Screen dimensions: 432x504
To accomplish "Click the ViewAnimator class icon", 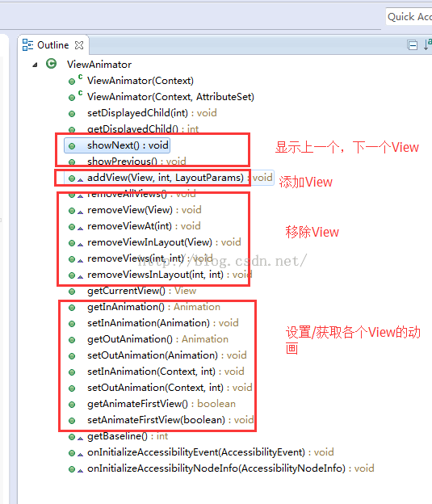I will 51,64.
